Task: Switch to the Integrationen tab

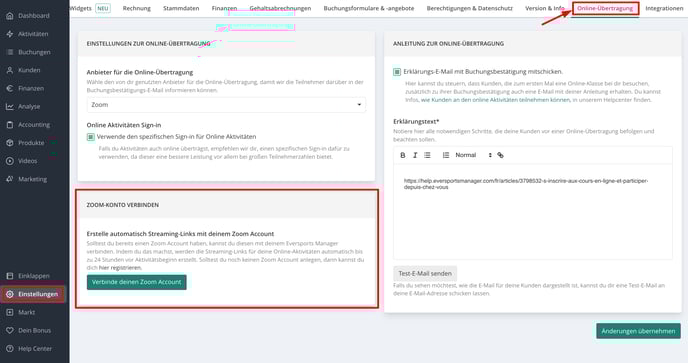Action: tap(664, 8)
